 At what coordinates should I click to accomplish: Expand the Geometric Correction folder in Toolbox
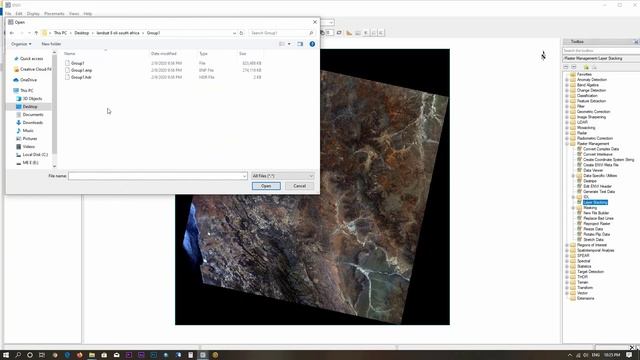567,112
